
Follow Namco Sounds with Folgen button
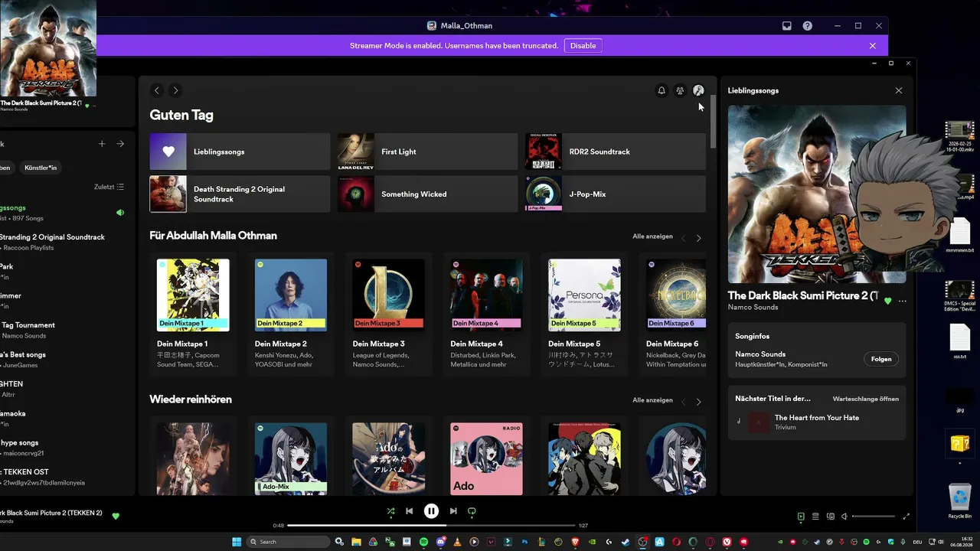coord(881,359)
